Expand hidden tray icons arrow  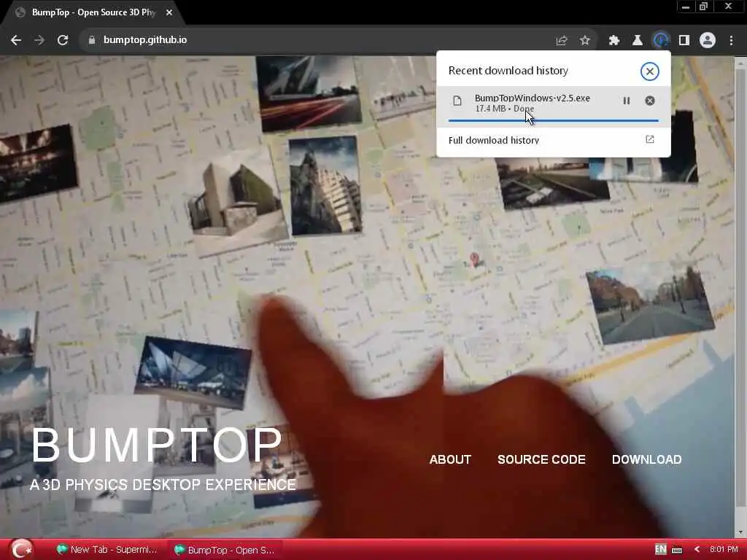[697, 550]
